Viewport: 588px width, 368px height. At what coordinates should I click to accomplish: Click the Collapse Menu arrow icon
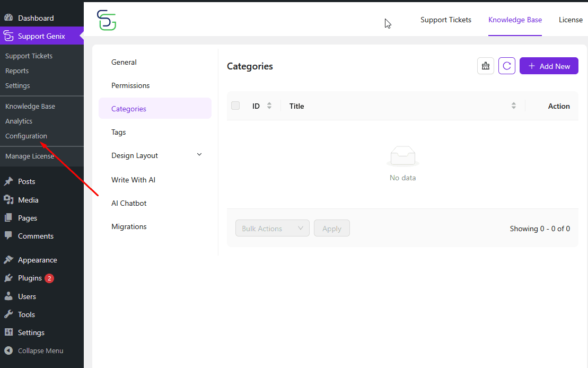pos(8,351)
